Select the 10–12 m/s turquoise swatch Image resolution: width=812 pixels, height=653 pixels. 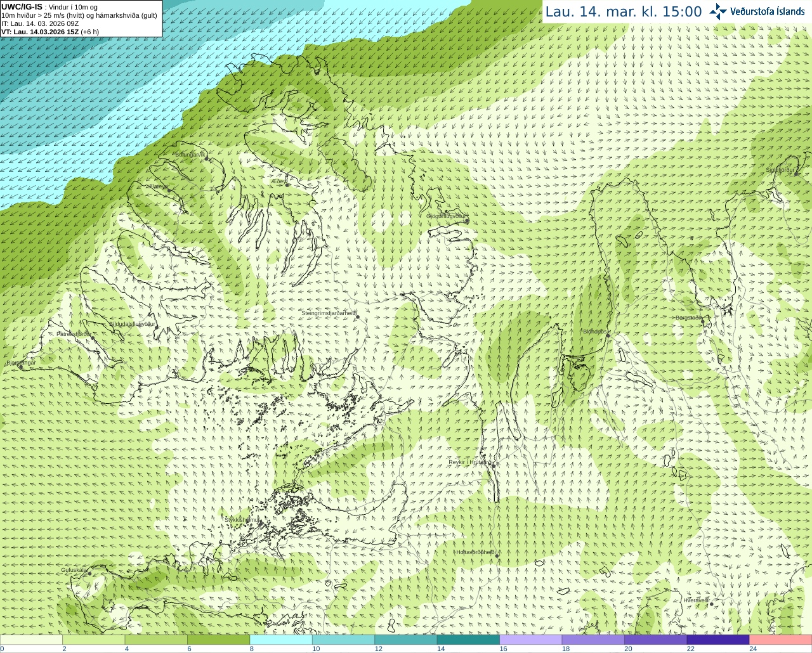343,640
